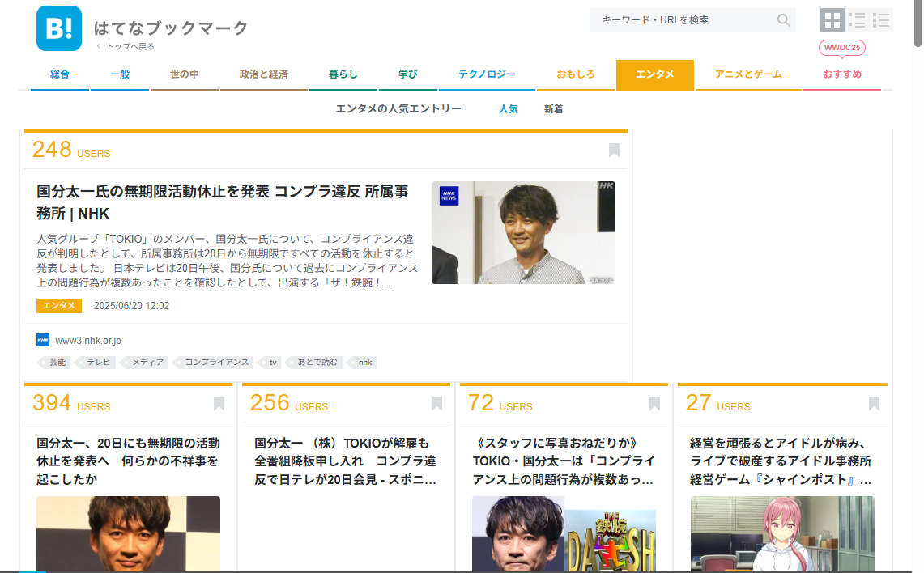Click the NHK favicon beside www3.nhk.or.jp
This screenshot has height=573, width=924.
pyautogui.click(x=43, y=340)
